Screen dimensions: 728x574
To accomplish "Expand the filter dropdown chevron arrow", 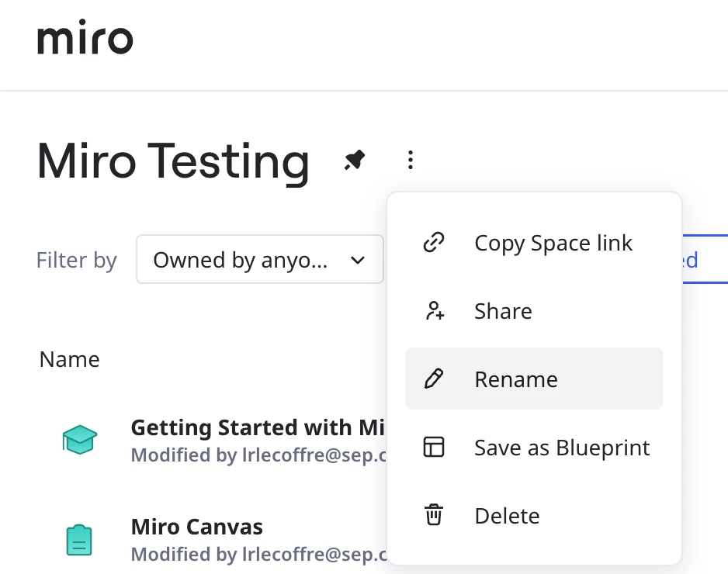I will point(358,260).
